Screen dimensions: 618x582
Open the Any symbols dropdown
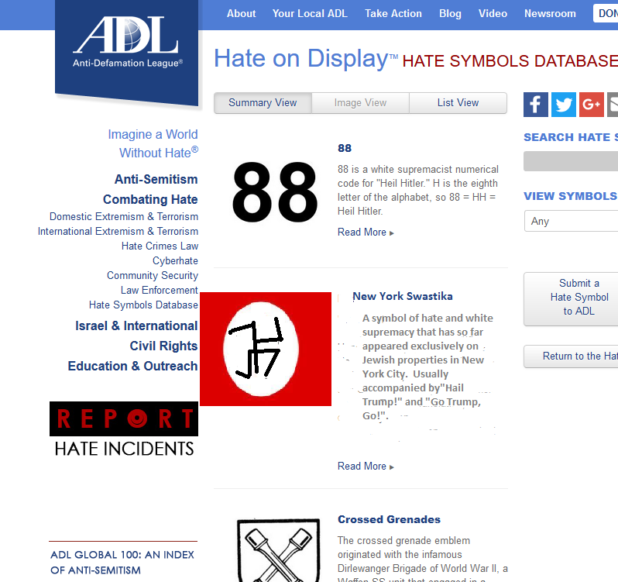click(571, 221)
